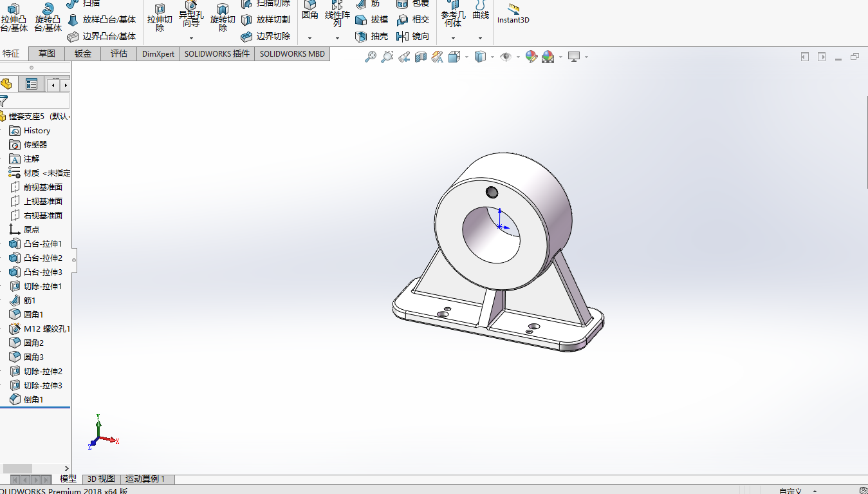
Task: Click the View Settings monitor icon
Action: coord(574,57)
